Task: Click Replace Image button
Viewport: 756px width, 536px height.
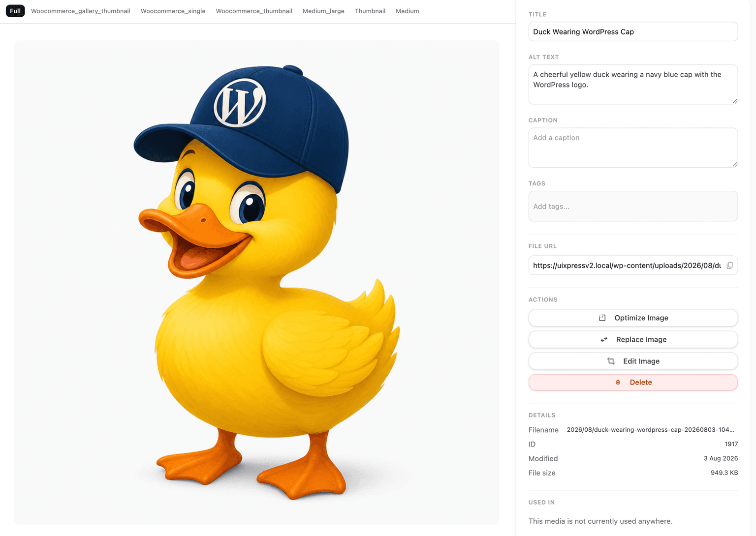Action: [633, 339]
